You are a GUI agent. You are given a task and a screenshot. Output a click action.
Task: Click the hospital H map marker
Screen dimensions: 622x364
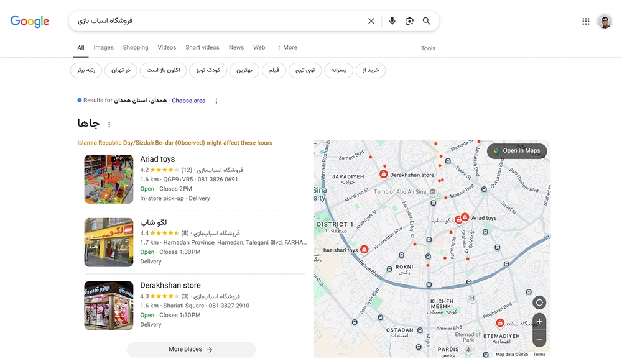[x=471, y=298]
